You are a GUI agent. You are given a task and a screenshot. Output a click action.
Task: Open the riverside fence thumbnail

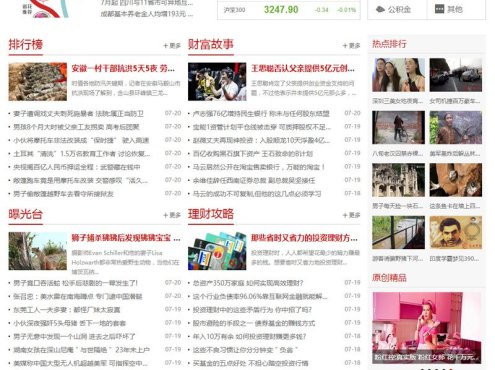click(x=398, y=232)
